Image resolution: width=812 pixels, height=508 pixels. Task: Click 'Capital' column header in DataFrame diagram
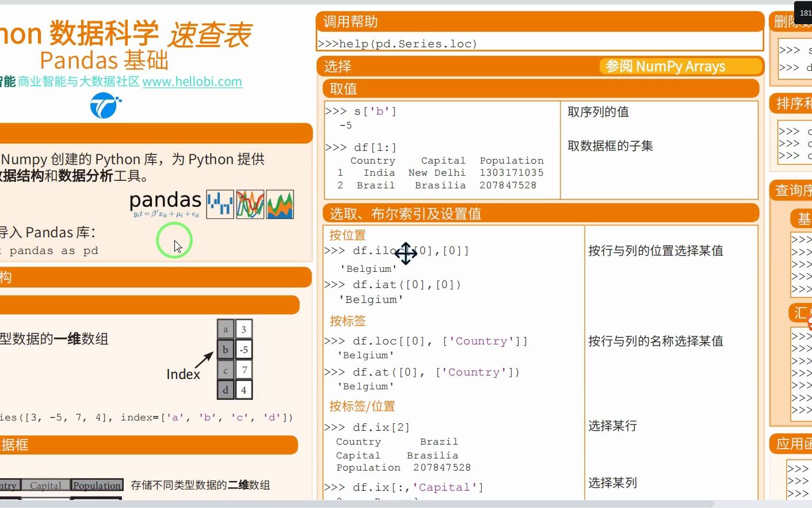coord(45,486)
